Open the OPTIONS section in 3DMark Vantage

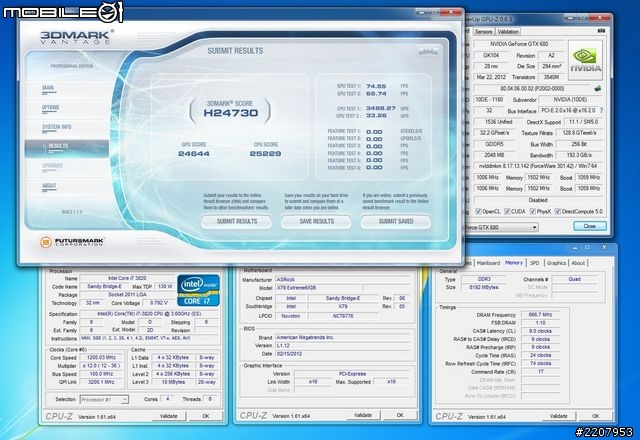tap(50, 109)
